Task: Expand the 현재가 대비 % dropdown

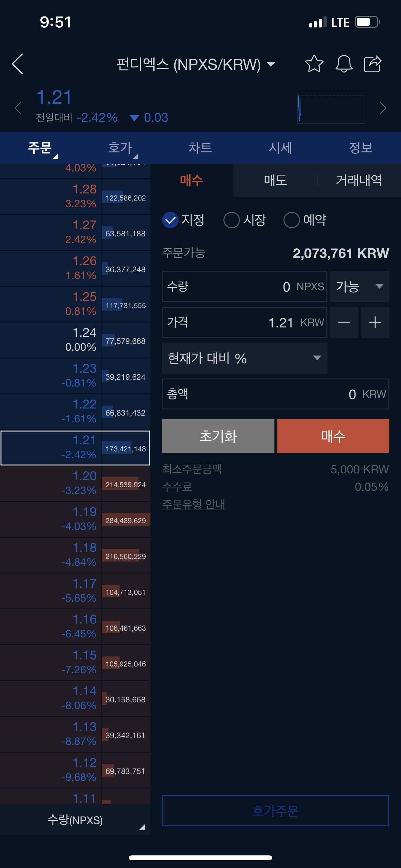Action: click(244, 358)
